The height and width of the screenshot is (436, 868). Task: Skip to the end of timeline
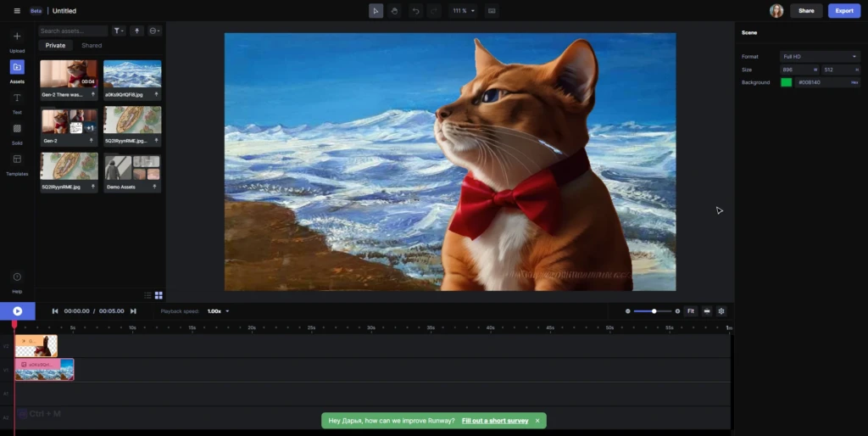pyautogui.click(x=133, y=311)
